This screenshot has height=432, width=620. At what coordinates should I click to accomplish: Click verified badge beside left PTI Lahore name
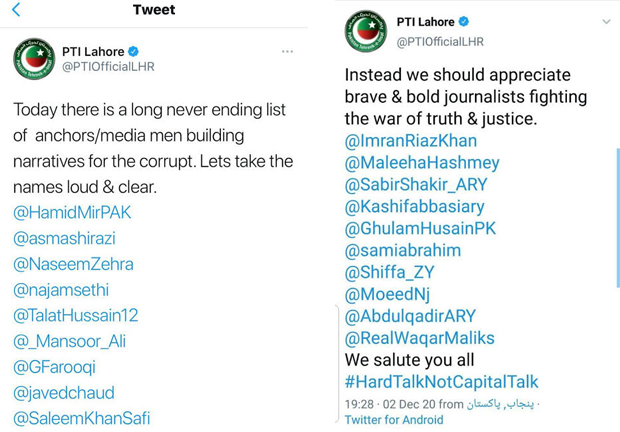(x=134, y=51)
